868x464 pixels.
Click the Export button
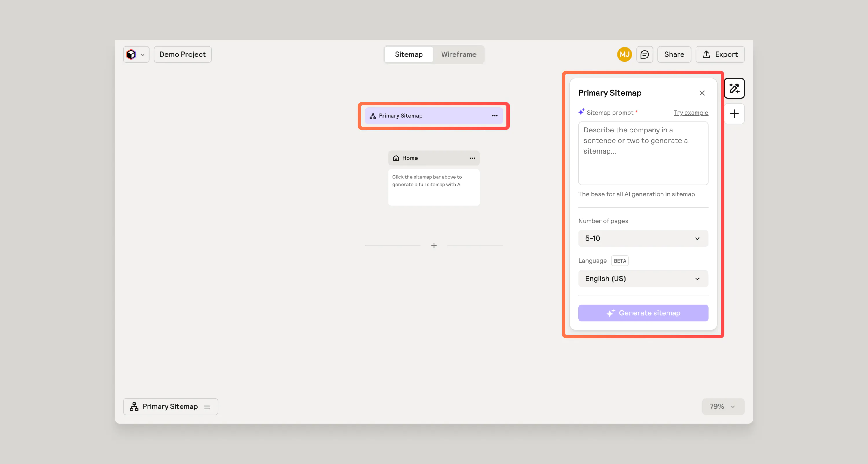[720, 54]
